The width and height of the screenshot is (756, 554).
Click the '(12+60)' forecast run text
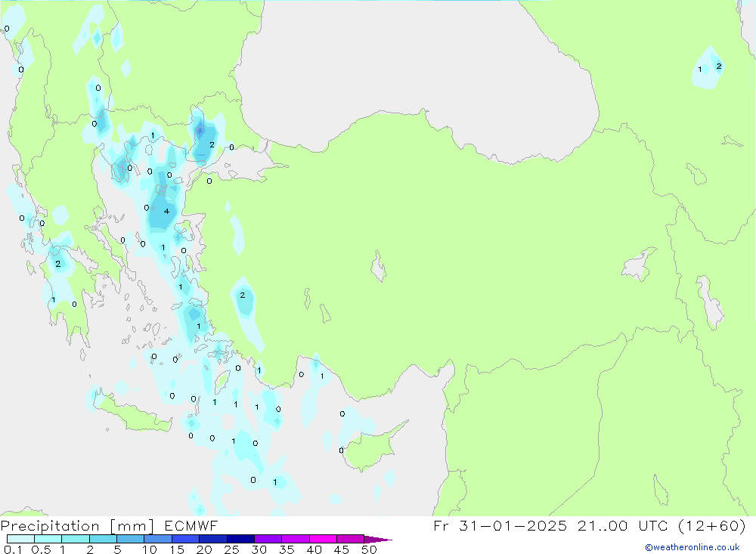point(711,525)
